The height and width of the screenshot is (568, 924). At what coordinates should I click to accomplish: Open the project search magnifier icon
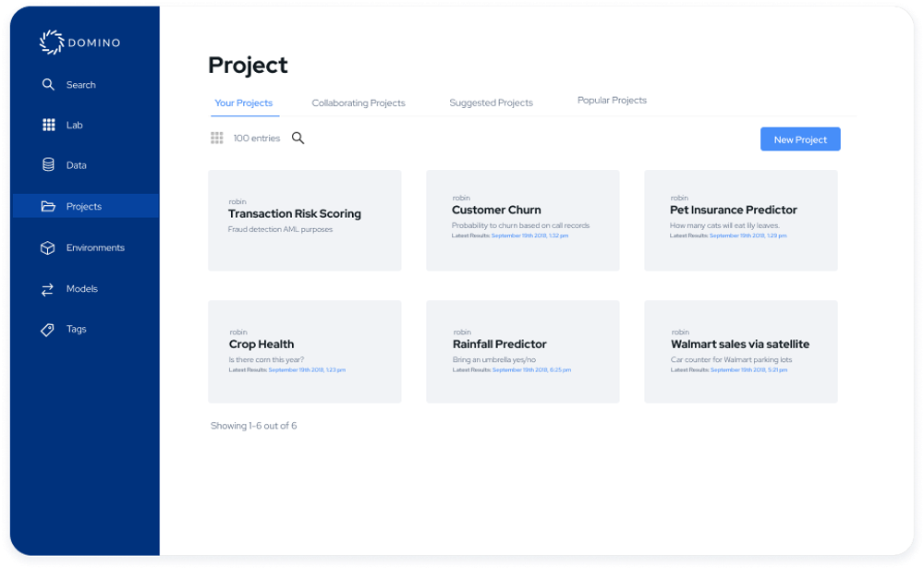(297, 137)
